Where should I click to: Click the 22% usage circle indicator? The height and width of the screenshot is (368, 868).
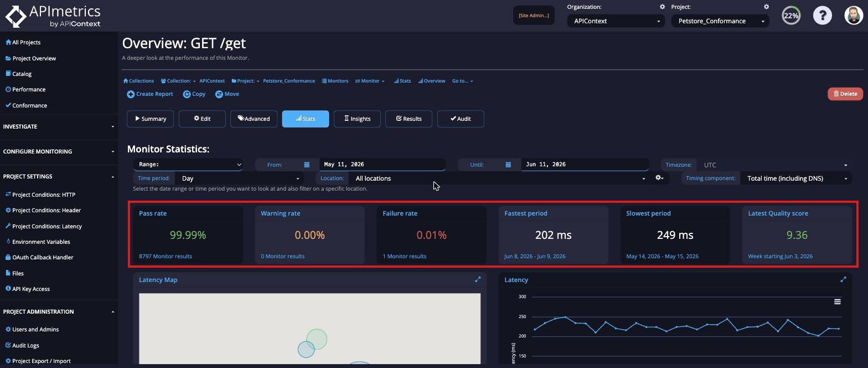791,16
